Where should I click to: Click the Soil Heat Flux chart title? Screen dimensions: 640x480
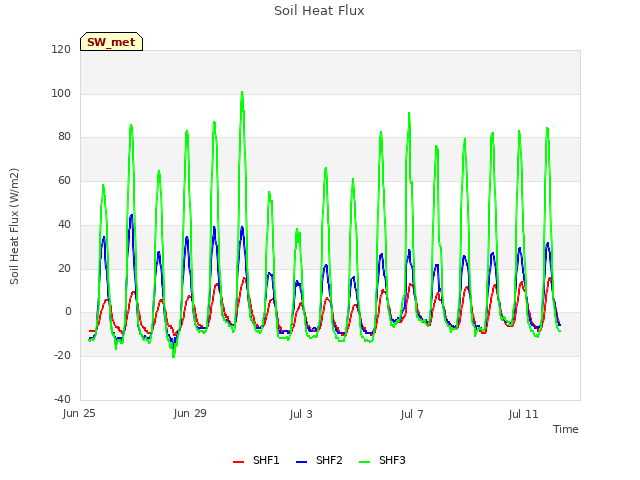point(319,11)
